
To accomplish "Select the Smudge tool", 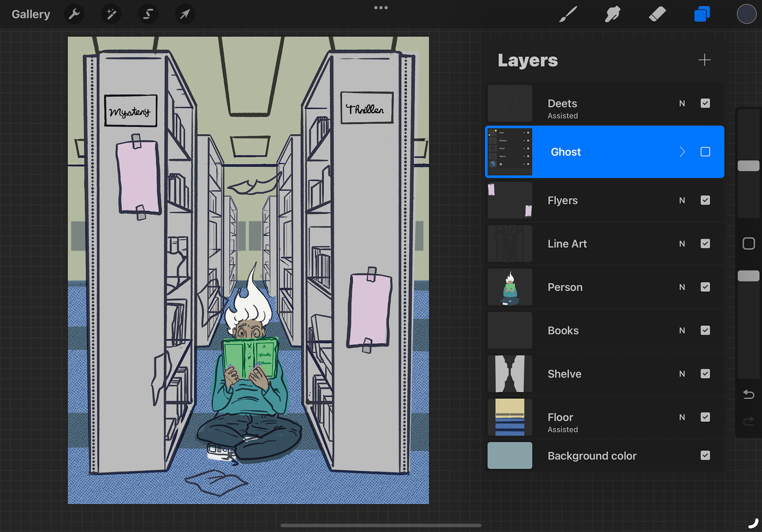I will point(612,14).
